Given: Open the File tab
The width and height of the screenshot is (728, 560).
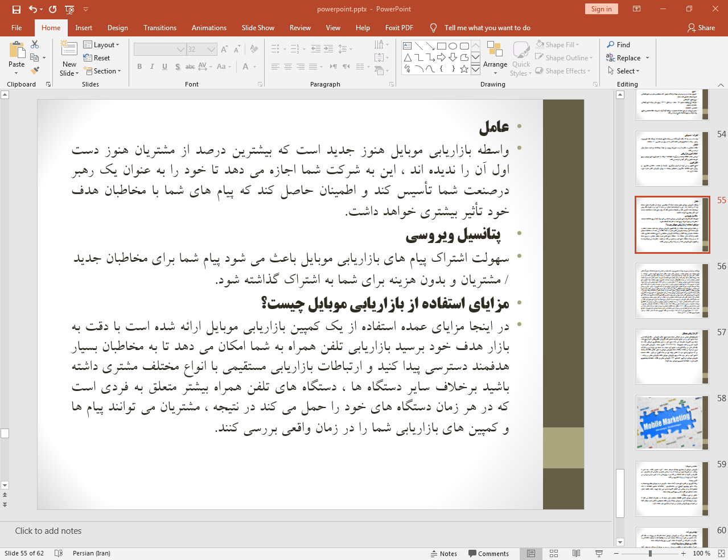Looking at the screenshot, I should tap(17, 28).
